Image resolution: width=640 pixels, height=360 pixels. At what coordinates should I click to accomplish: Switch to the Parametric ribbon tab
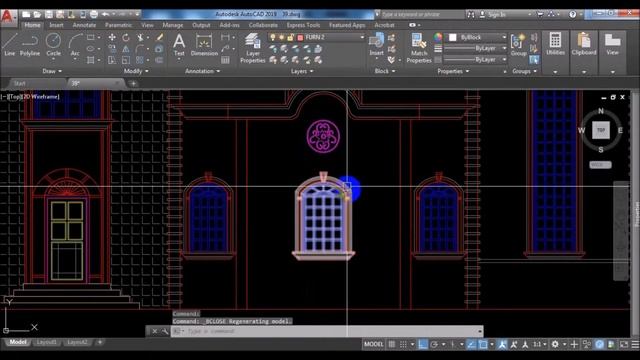point(118,25)
